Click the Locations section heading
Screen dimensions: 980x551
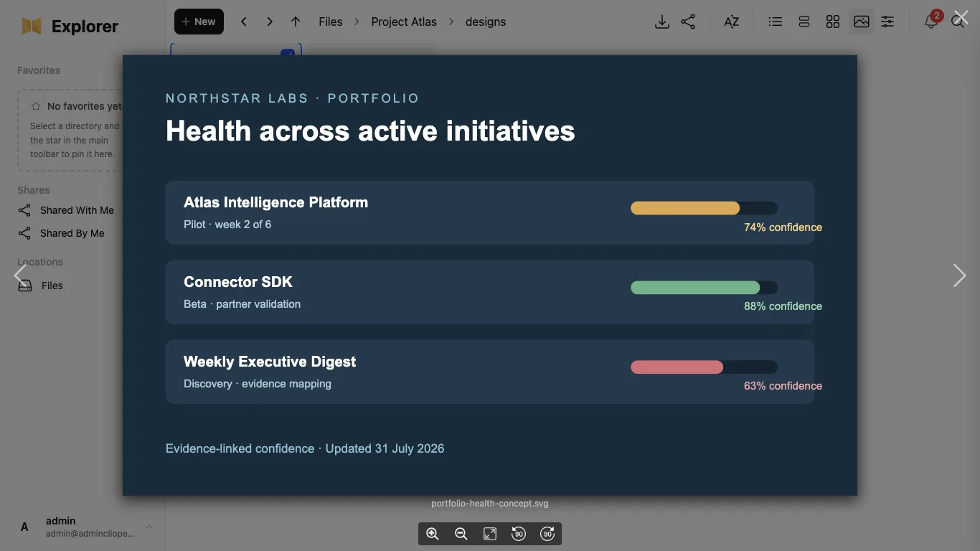click(x=40, y=262)
